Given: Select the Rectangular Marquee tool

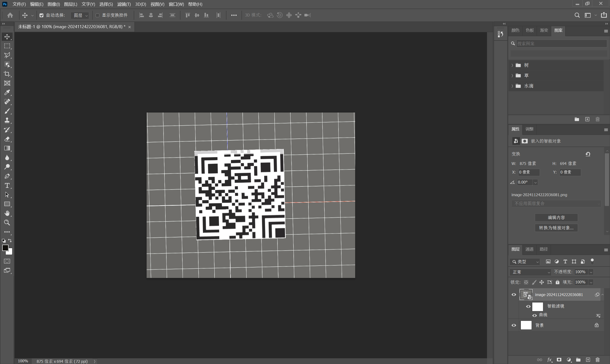Looking at the screenshot, I should (7, 46).
